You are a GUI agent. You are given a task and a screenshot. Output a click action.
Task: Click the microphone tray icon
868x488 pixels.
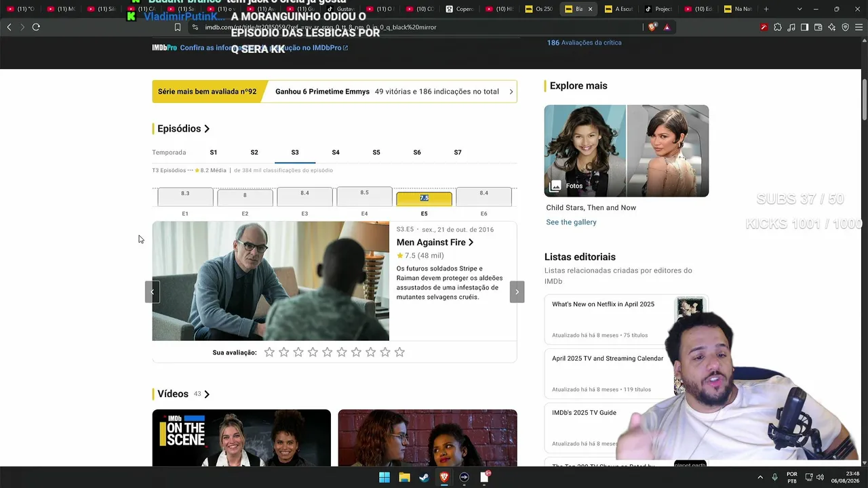pos(774,477)
